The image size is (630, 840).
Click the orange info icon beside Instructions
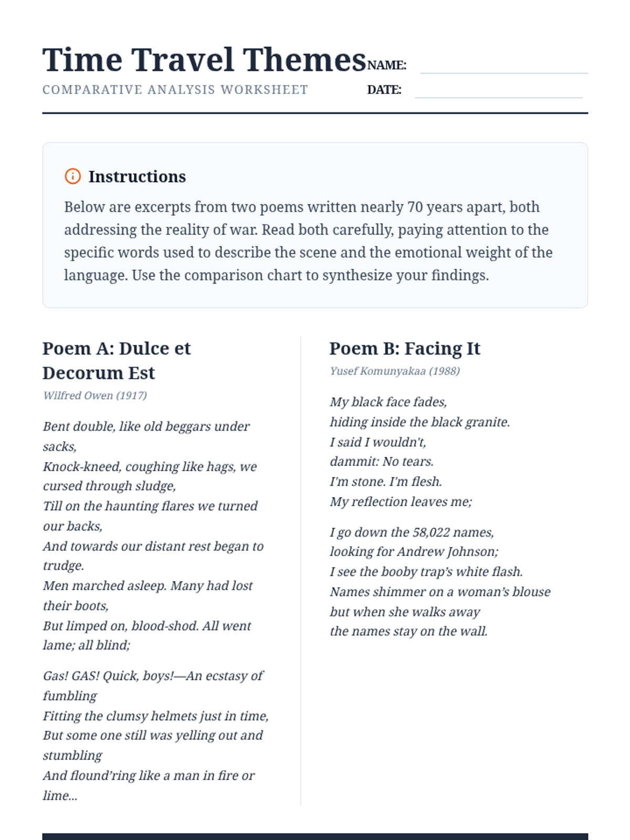pyautogui.click(x=72, y=176)
